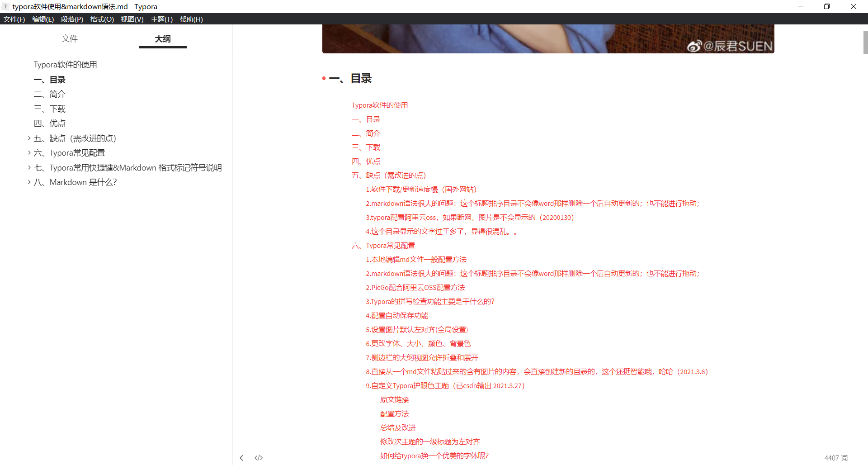Screen dimensions: 868x465
Task: Click TOC link 五、缺点(需改进的点)
Action: click(x=389, y=176)
